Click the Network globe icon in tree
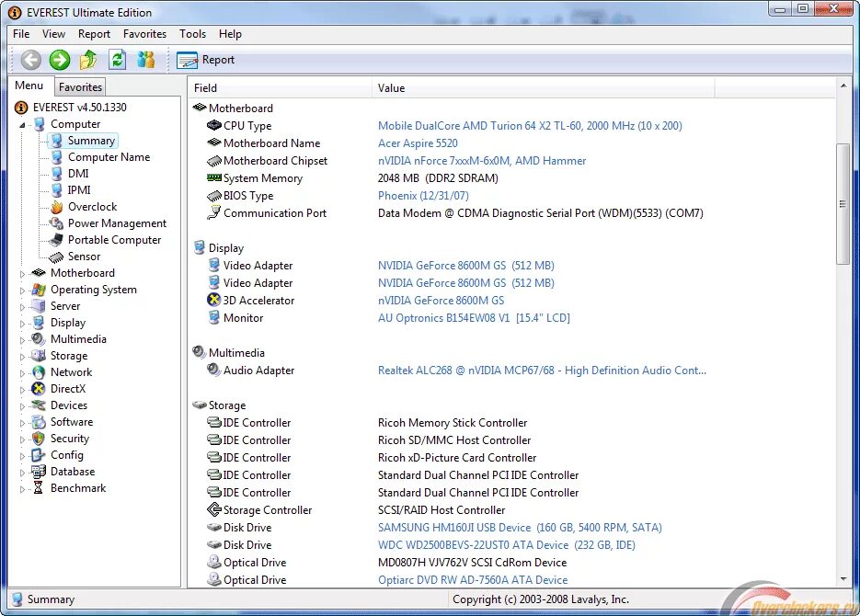This screenshot has height=616, width=860. [x=39, y=372]
